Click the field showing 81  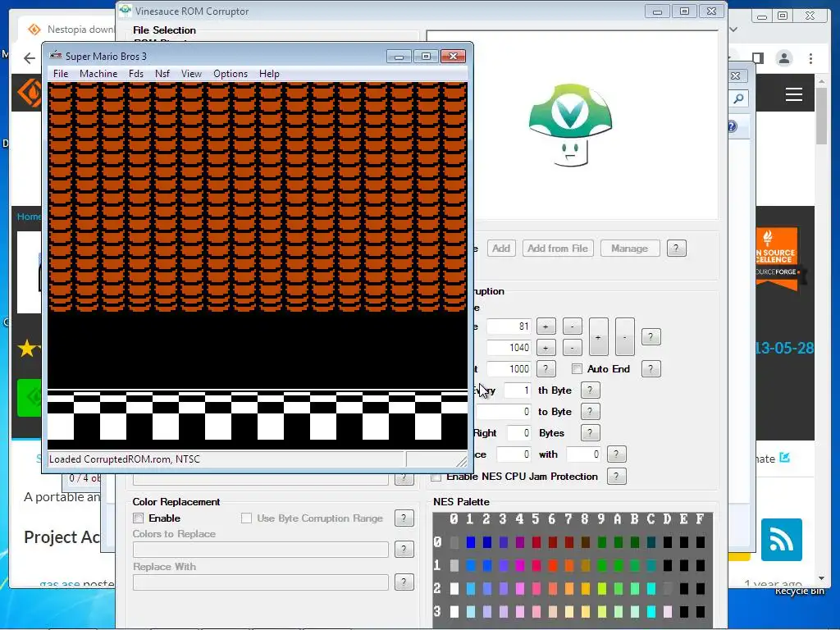509,326
